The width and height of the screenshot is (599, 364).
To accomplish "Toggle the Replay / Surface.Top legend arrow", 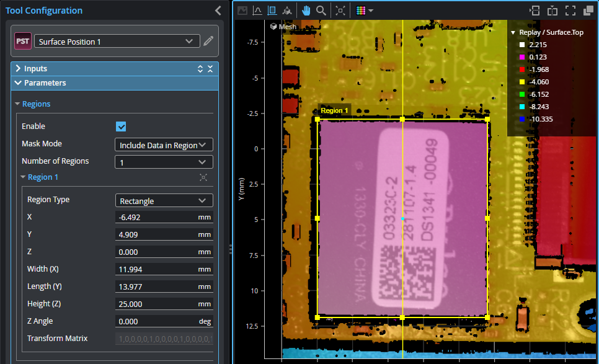I will click(513, 32).
